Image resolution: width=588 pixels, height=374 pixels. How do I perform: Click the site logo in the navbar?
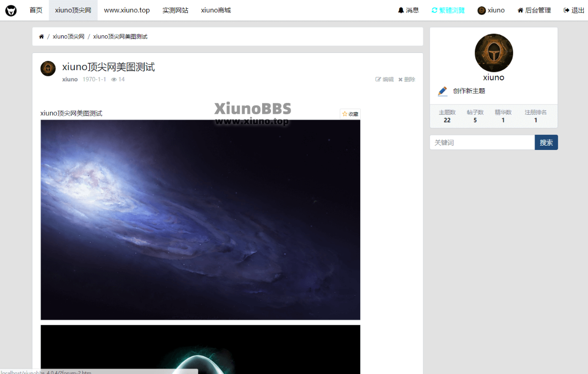[11, 10]
